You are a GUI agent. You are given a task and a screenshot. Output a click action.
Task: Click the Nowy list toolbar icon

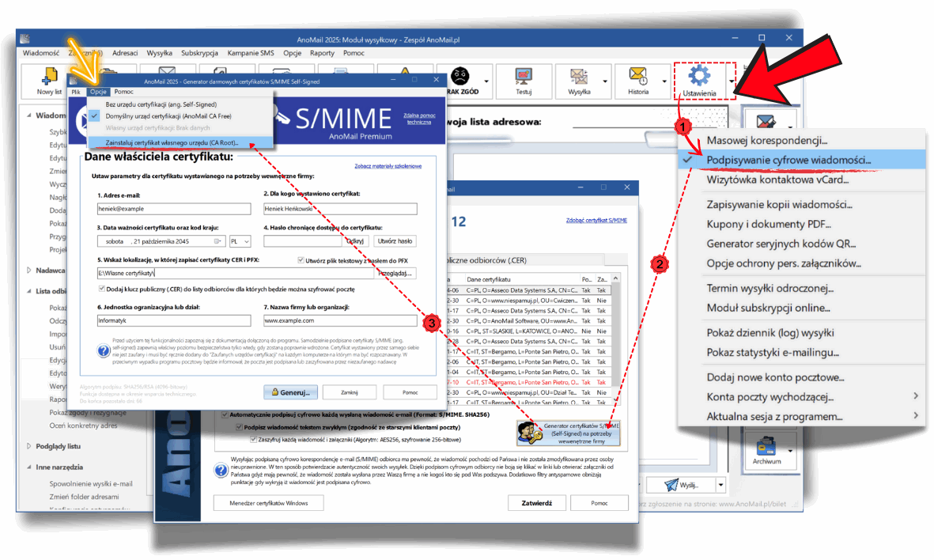coord(49,76)
